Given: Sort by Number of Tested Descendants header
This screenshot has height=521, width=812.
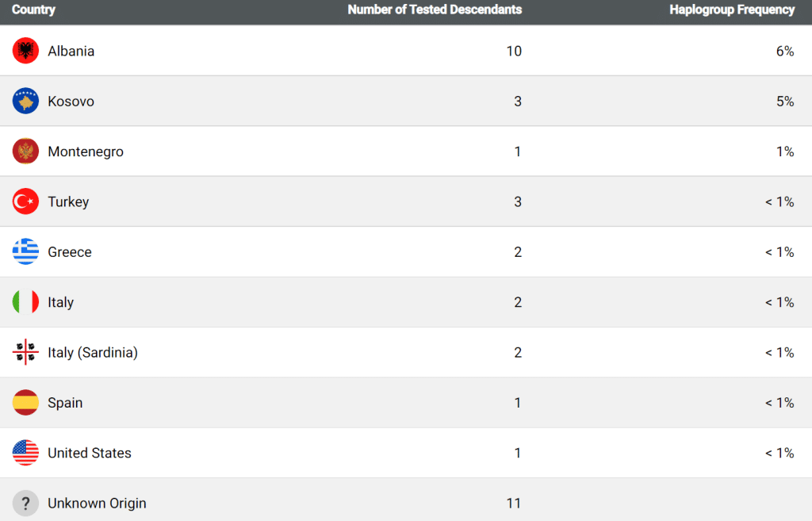Looking at the screenshot, I should [435, 10].
